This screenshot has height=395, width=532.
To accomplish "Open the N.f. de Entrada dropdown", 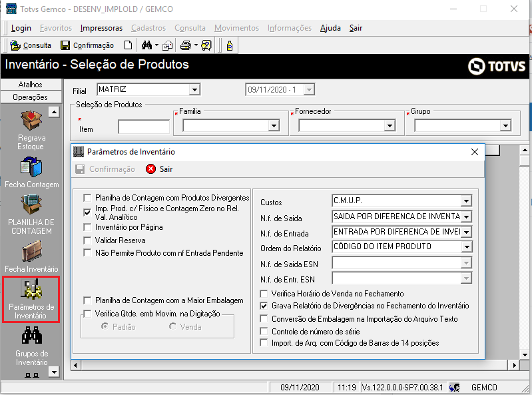I will point(466,232).
